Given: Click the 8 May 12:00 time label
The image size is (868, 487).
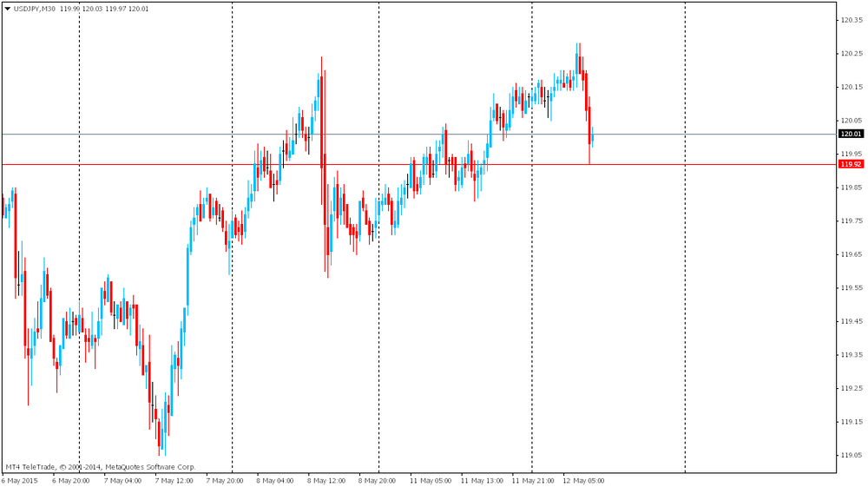Looking at the screenshot, I should (x=326, y=480).
